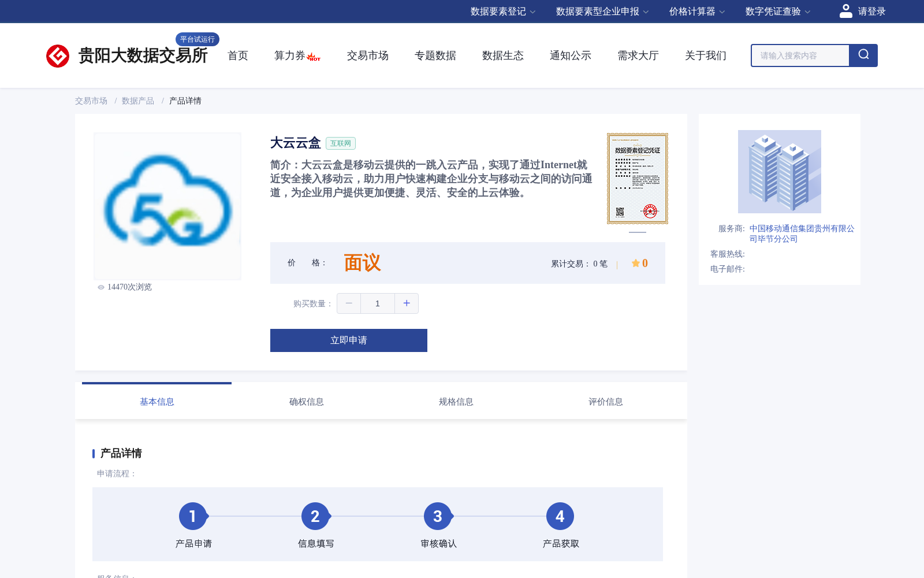924x578 pixels.
Task: Click step 2 信息填写 circle
Action: point(315,516)
